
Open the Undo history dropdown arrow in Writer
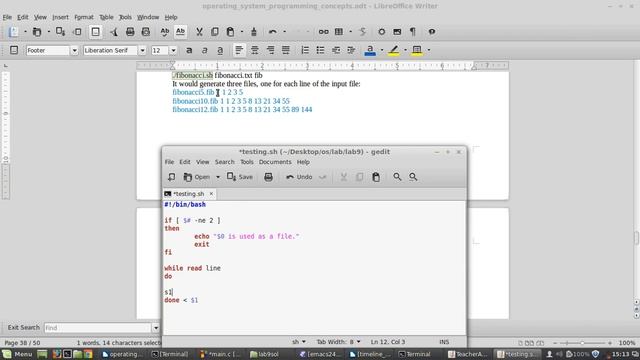tap(284, 31)
